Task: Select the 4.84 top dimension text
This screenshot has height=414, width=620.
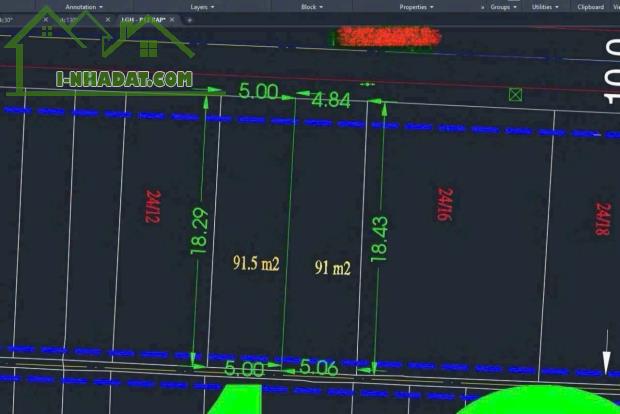Action: (331, 100)
